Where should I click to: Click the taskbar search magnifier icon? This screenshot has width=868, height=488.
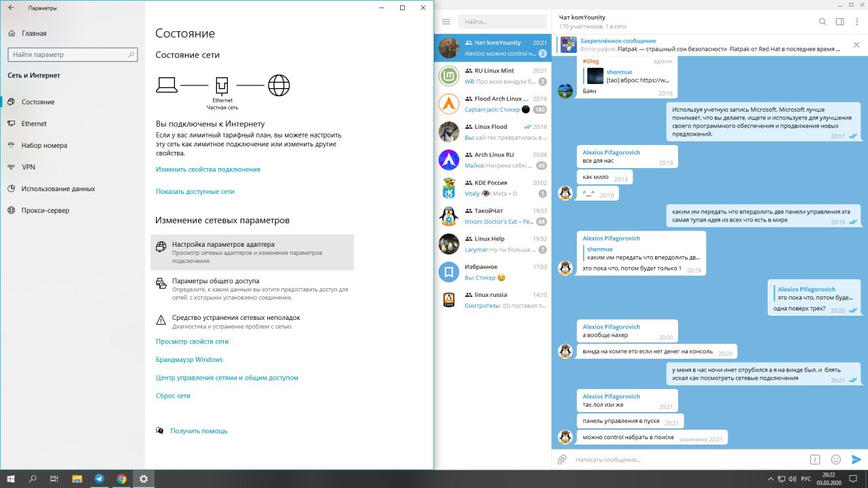point(33,479)
